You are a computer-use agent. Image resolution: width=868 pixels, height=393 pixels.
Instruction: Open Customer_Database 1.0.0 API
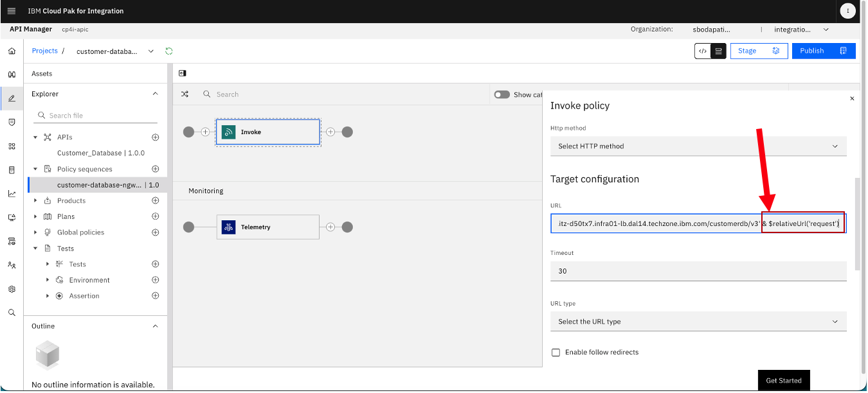pos(101,153)
